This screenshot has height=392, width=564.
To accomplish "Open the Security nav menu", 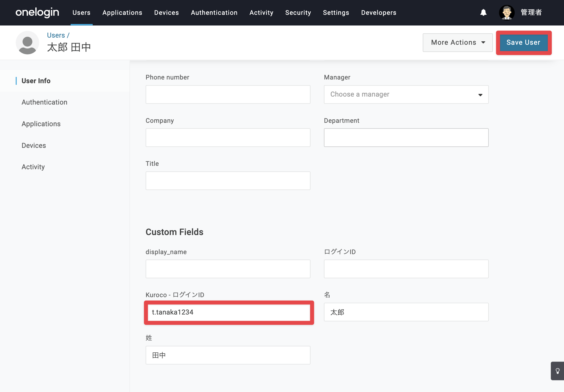I will (298, 13).
